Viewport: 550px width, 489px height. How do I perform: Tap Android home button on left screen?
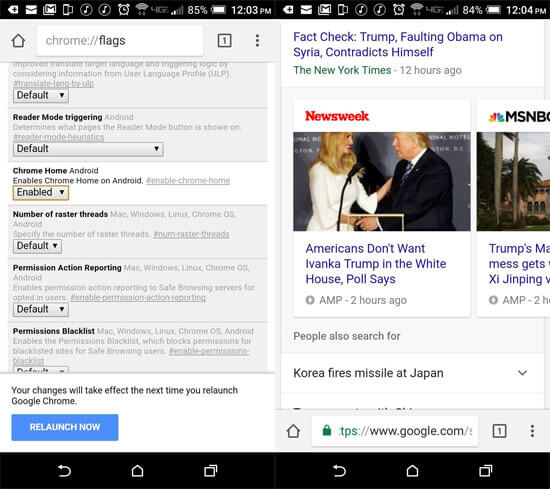tap(137, 471)
